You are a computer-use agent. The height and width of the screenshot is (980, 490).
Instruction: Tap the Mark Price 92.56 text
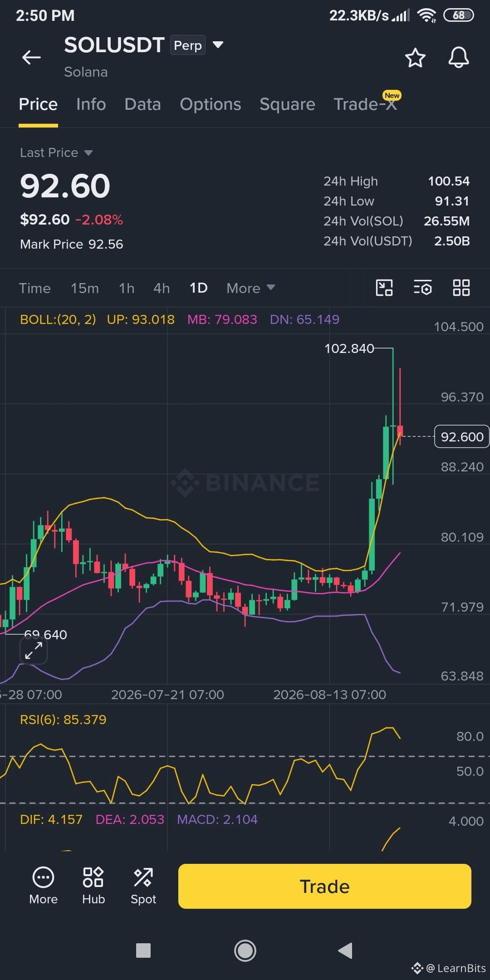[x=72, y=244]
